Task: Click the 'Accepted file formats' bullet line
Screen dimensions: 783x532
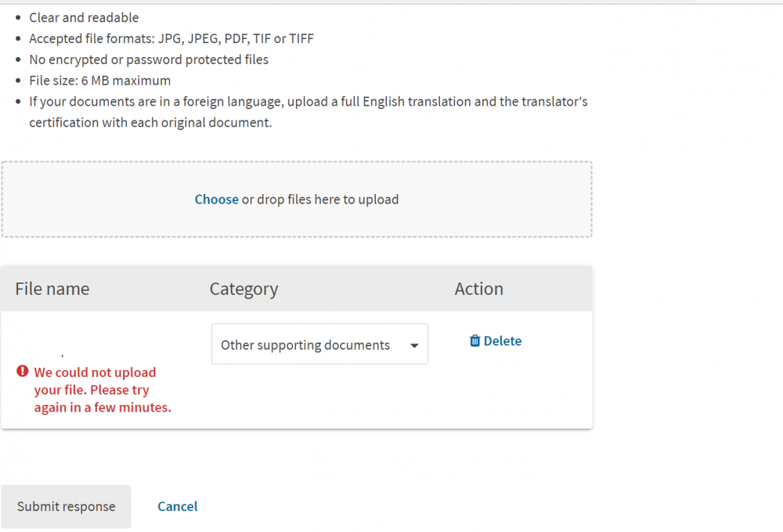Action: click(171, 38)
